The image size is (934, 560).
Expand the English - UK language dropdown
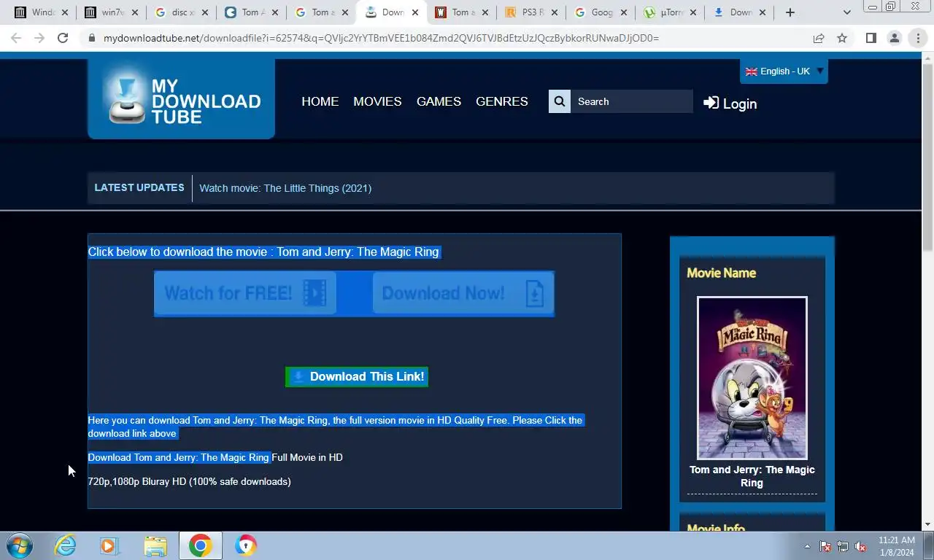pos(784,71)
